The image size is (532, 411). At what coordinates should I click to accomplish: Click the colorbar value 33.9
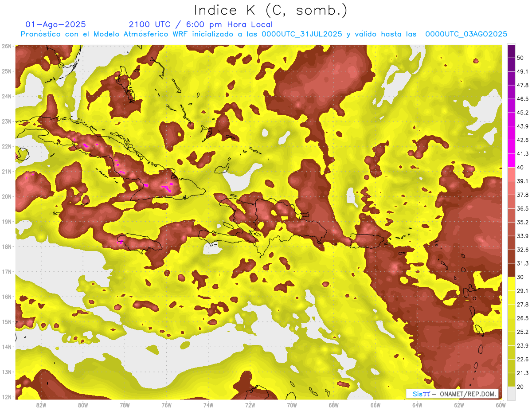pos(523,236)
